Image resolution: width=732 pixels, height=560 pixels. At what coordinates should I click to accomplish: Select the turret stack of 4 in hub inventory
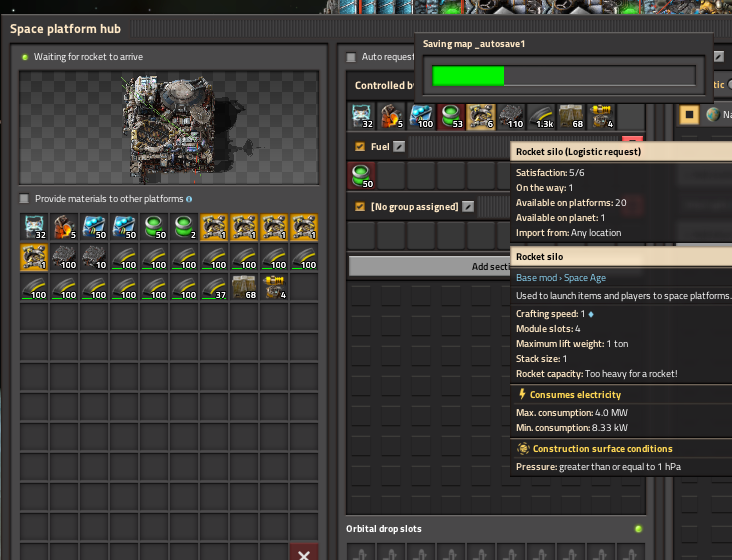(274, 287)
